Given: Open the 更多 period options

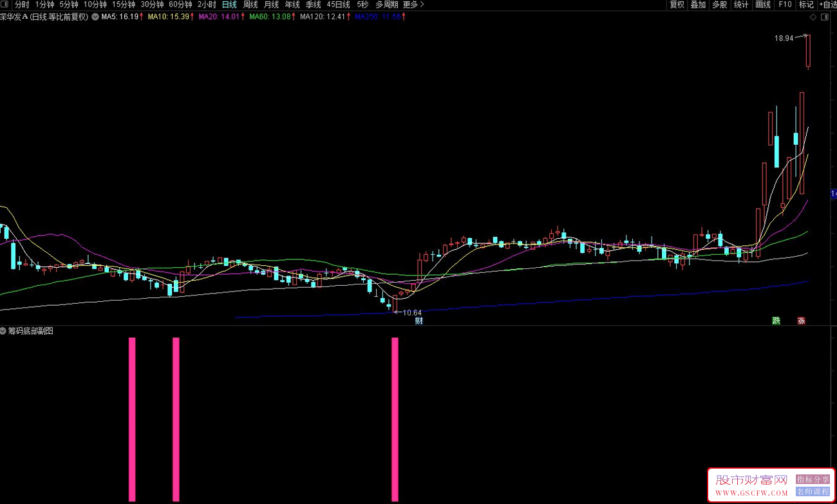Looking at the screenshot, I should [x=413, y=5].
